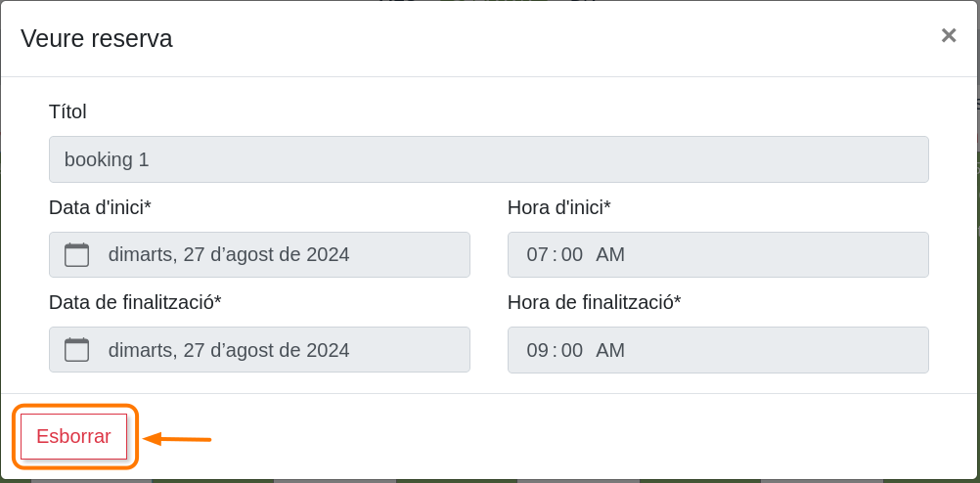Select the 07 hour in Hora d'inici
Viewport: 980px width, 483px height.
pyautogui.click(x=537, y=255)
